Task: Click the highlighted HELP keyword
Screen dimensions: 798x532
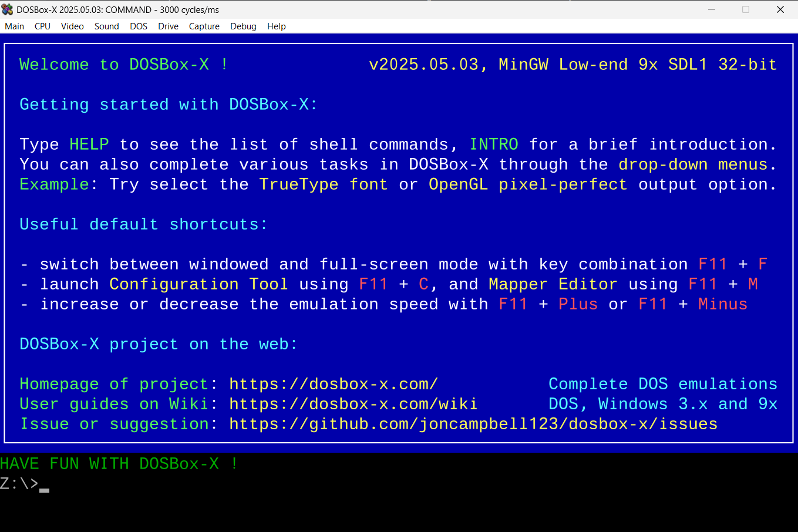Action: coord(89,144)
